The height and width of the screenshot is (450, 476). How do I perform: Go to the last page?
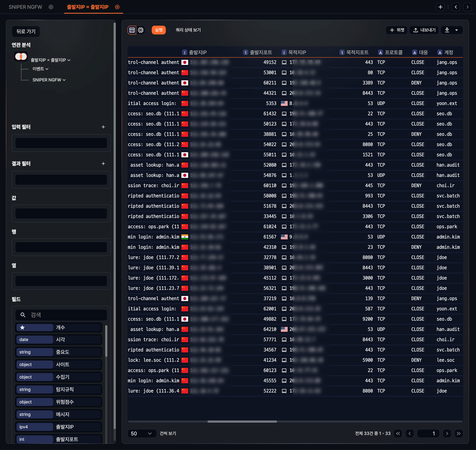459,433
